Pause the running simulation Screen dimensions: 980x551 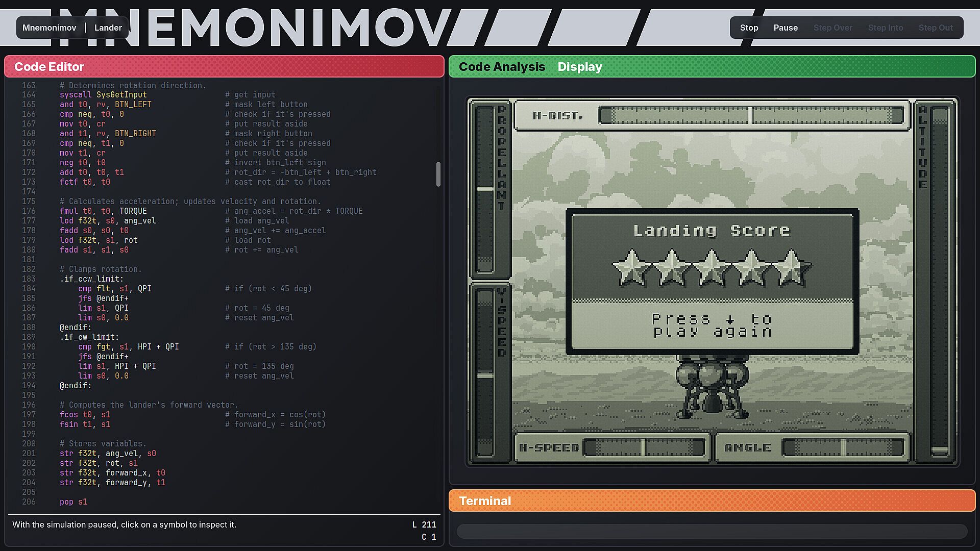click(x=785, y=28)
